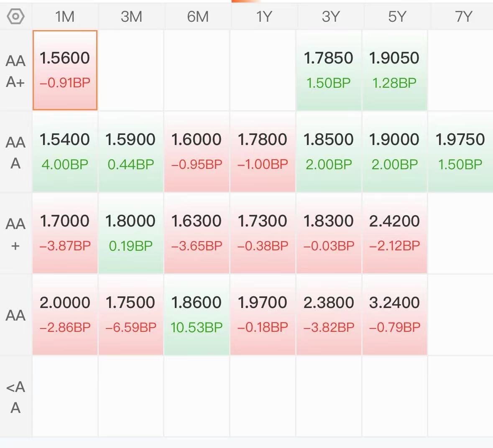Select the AA+ rating row label
Viewport: 493px width, 448px height.
(15, 234)
